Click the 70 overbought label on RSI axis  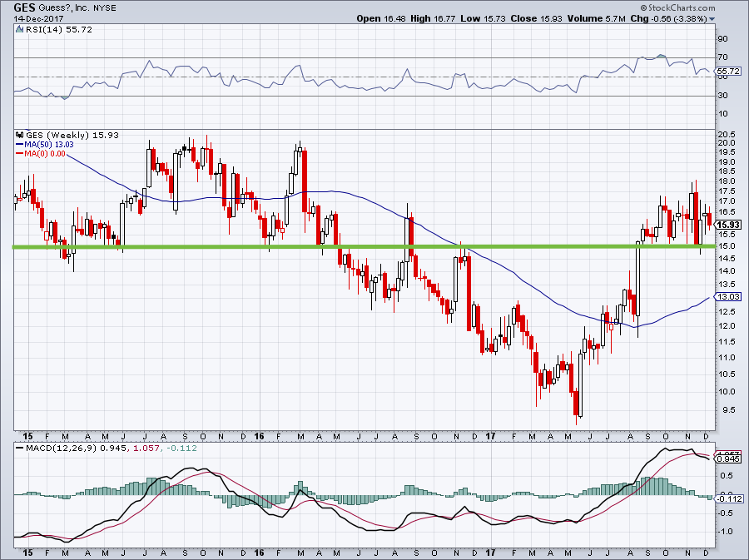point(722,57)
